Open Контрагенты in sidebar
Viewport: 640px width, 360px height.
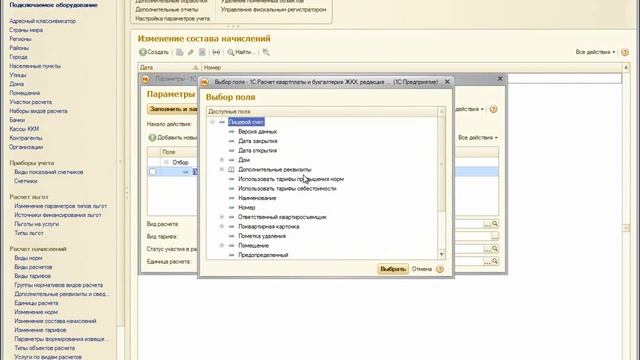point(26,138)
